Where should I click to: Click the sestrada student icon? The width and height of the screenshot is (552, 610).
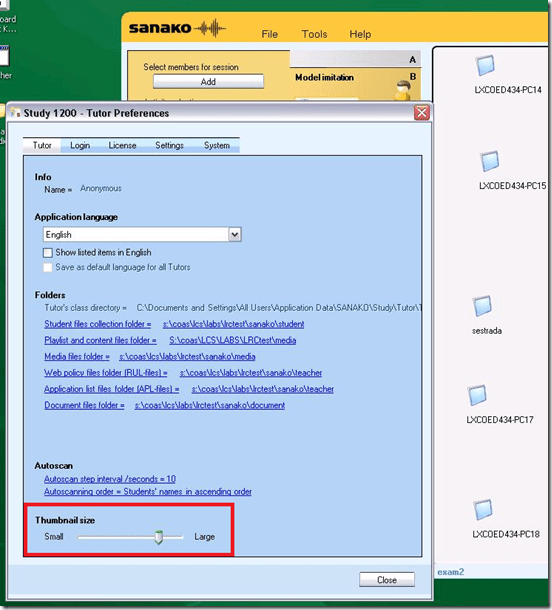[482, 306]
